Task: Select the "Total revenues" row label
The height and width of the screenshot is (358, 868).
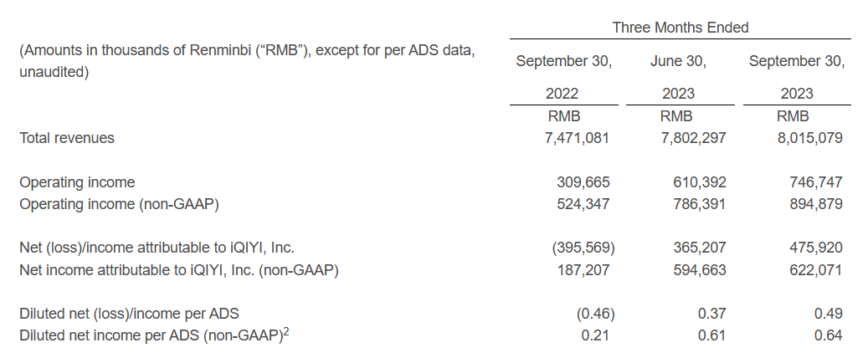Action: [x=67, y=138]
